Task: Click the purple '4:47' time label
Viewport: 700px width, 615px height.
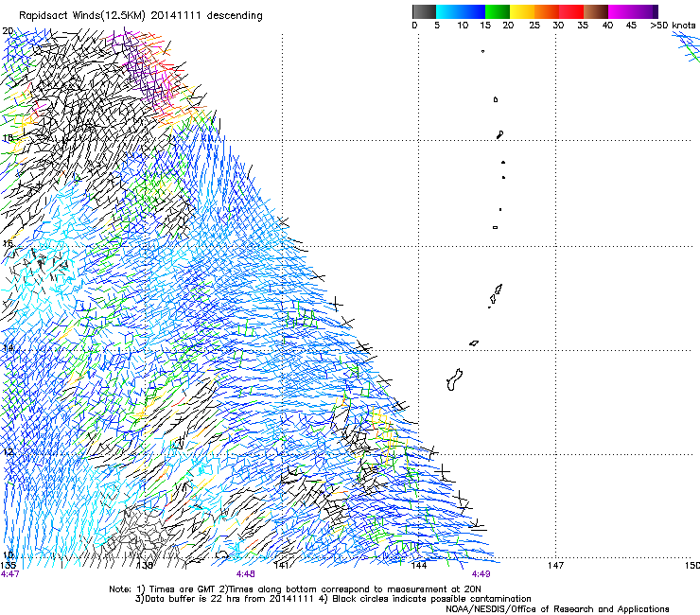Action: 9,574
